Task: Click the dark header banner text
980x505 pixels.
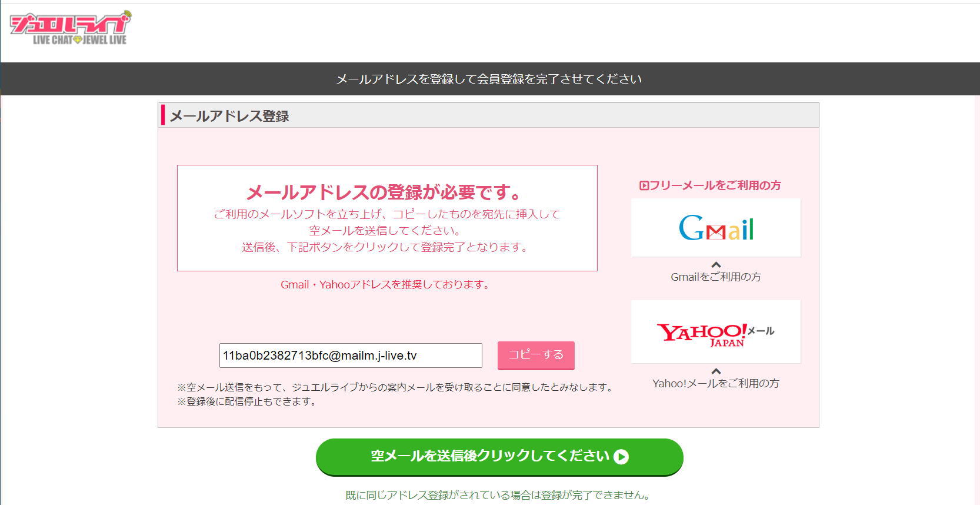Action: click(489, 79)
